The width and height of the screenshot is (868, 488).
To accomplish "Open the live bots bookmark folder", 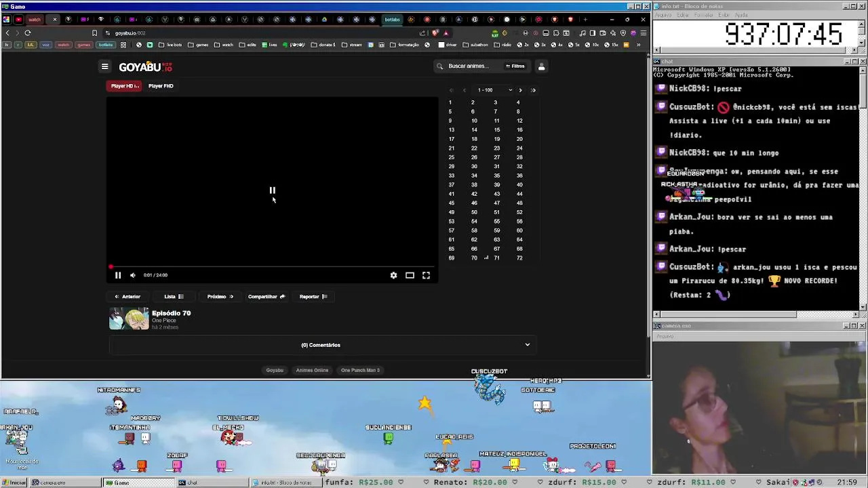I will (170, 45).
